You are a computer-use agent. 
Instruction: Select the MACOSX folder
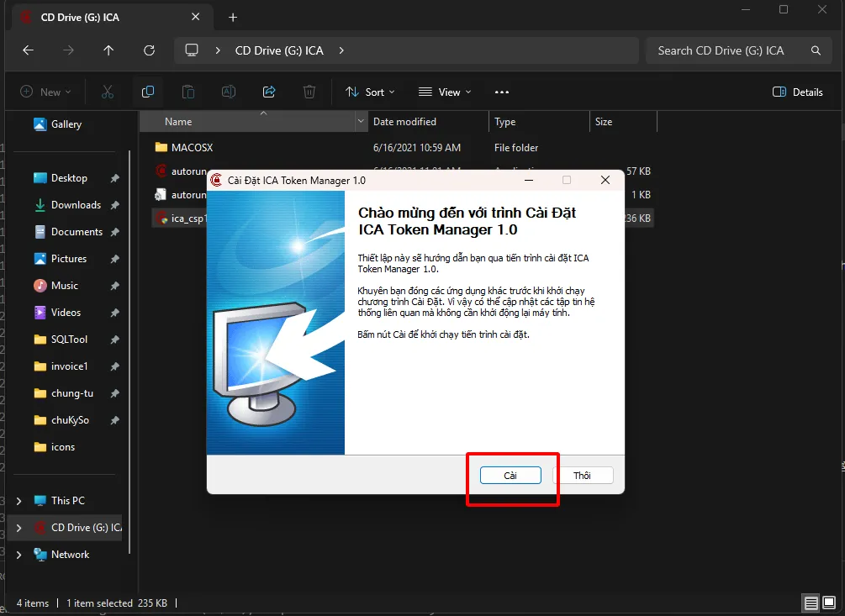pyautogui.click(x=192, y=147)
